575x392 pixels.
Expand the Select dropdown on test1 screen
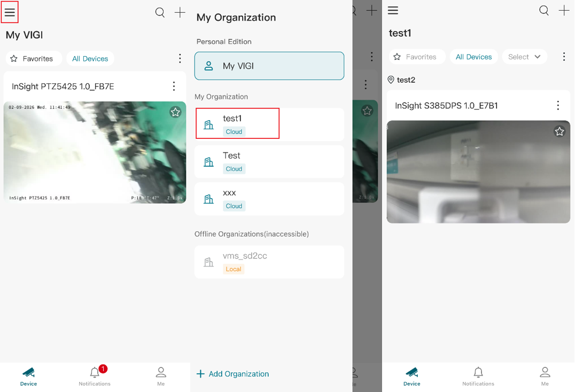point(524,57)
